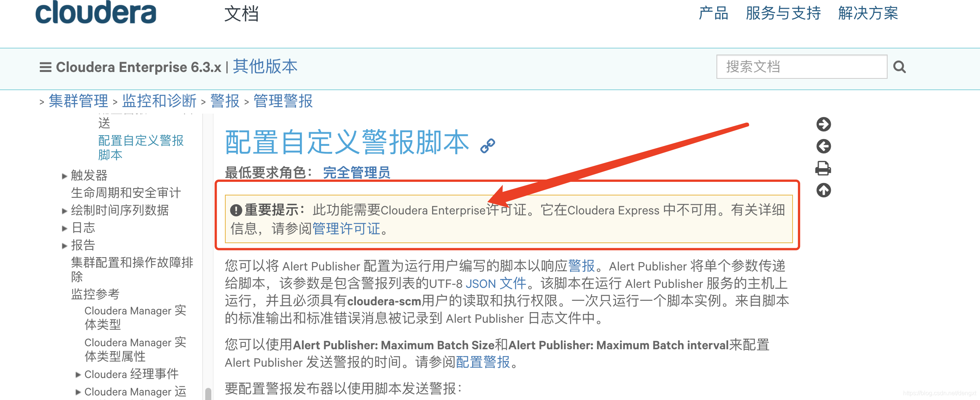The width and height of the screenshot is (980, 400).
Task: Click the 报告 sidebar label
Action: [x=83, y=245]
